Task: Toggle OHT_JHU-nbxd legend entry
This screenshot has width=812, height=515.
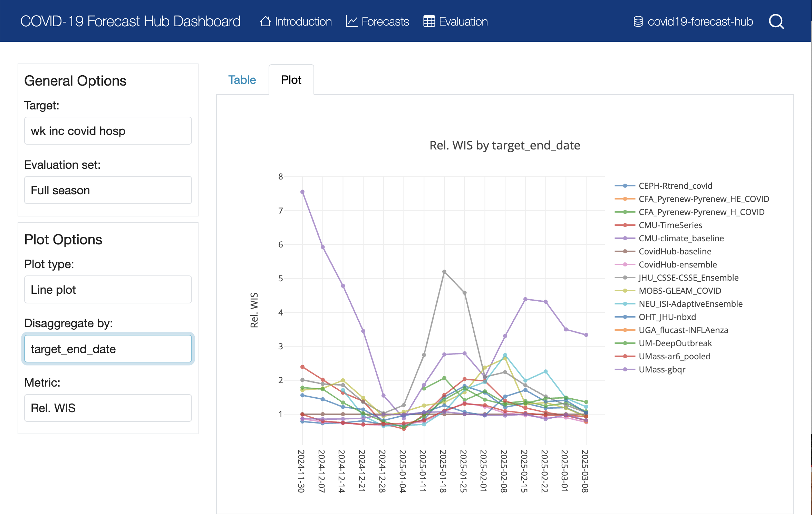Action: 655,317
